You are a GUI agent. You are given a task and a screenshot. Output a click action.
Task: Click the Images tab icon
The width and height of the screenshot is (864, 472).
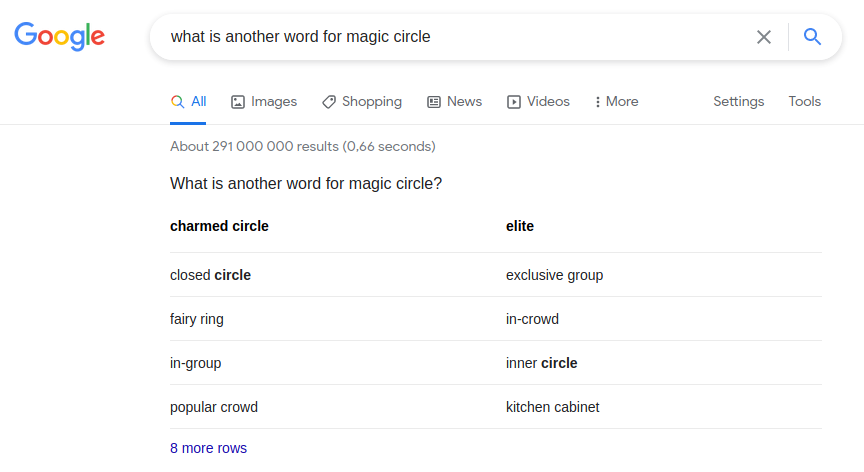point(237,102)
